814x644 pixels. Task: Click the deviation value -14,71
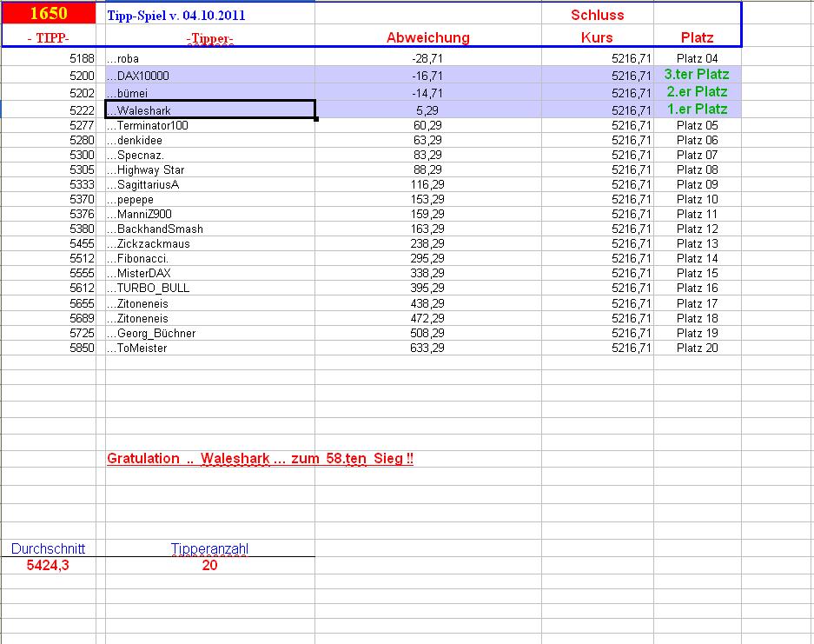pyautogui.click(x=427, y=94)
